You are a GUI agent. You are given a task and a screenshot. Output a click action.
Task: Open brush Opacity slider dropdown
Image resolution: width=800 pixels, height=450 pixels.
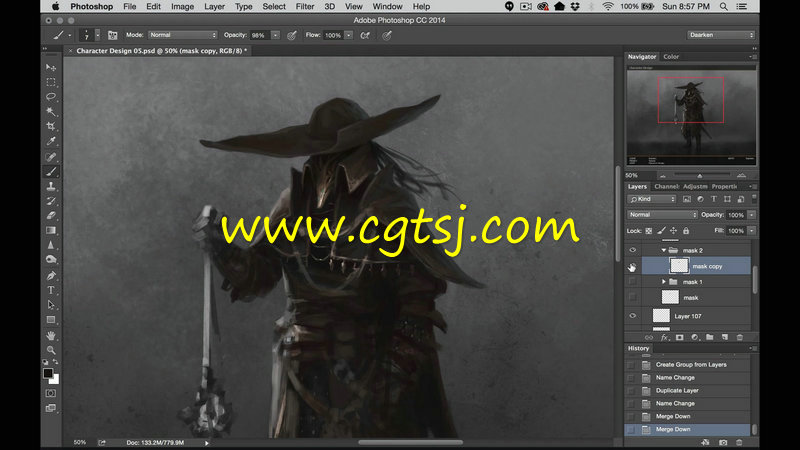pyautogui.click(x=276, y=35)
